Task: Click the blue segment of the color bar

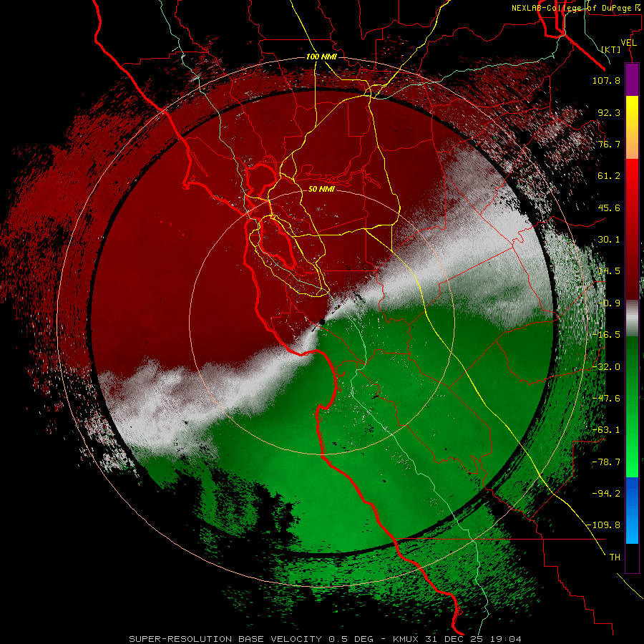Action: coord(632,510)
